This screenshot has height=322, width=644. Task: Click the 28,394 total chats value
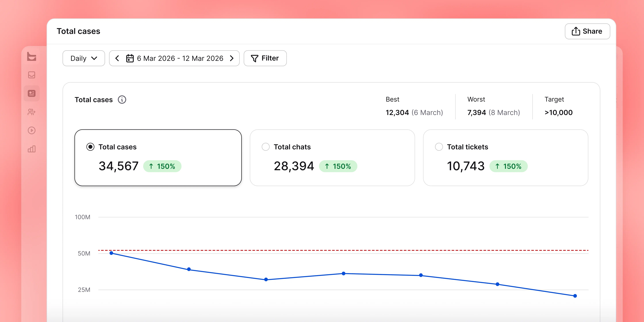(294, 166)
